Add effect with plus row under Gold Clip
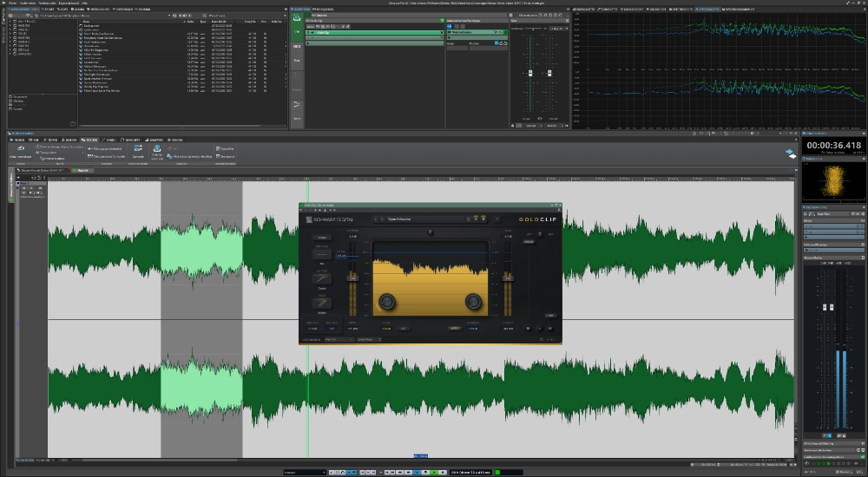The height and width of the screenshot is (477, 868). (374, 43)
